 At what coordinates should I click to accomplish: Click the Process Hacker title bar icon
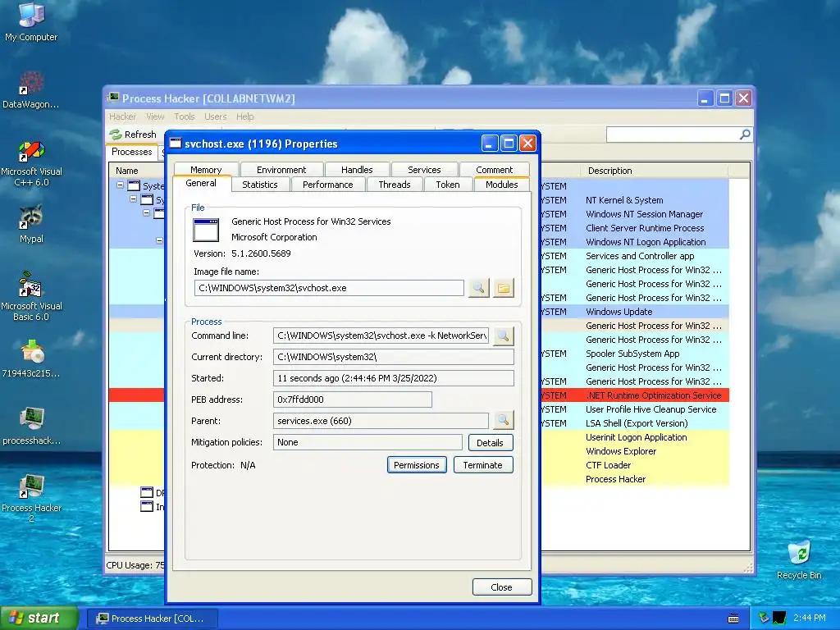click(113, 98)
